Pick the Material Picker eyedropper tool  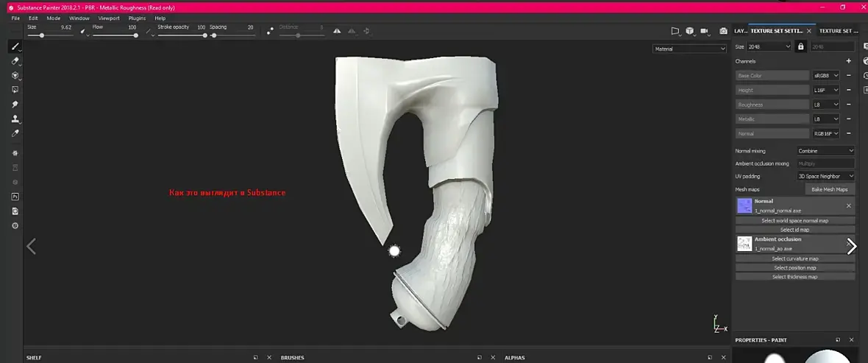tap(15, 133)
